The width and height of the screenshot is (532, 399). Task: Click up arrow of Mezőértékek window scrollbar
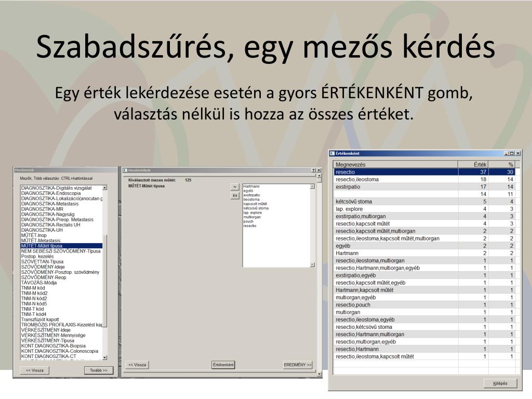point(319,176)
